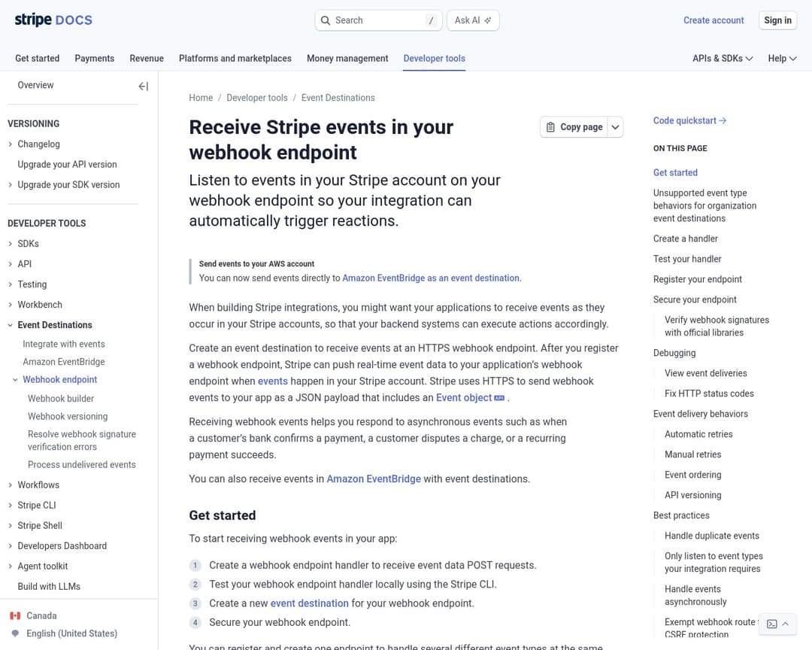This screenshot has height=650, width=812.
Task: Open the Amazon EventBridge as an event destination link
Action: click(431, 278)
